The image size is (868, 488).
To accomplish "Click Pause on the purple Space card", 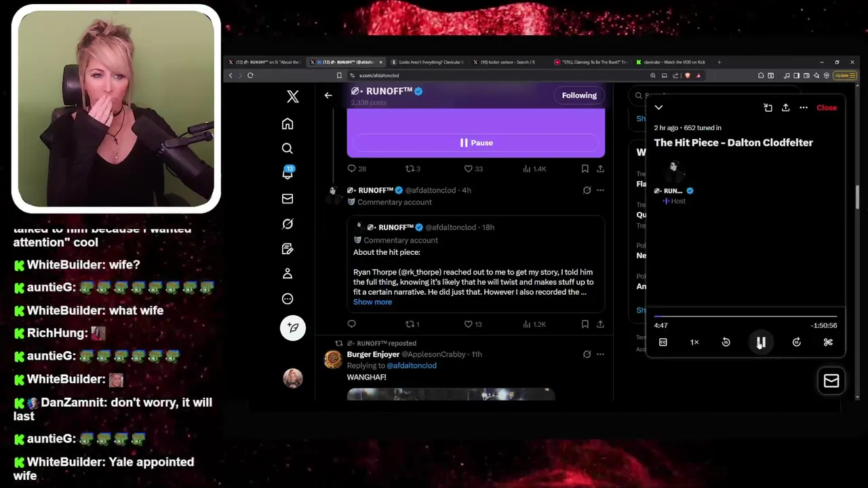I will tap(476, 143).
